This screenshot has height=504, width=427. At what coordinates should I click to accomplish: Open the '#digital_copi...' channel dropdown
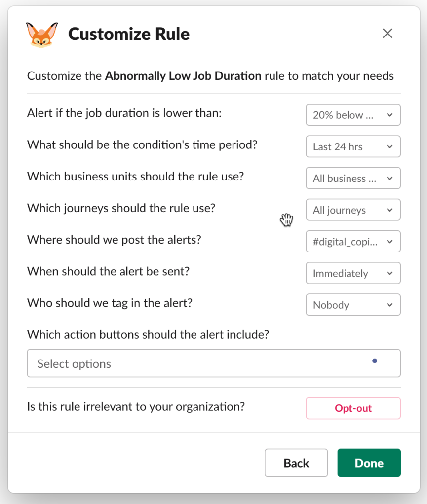(353, 242)
